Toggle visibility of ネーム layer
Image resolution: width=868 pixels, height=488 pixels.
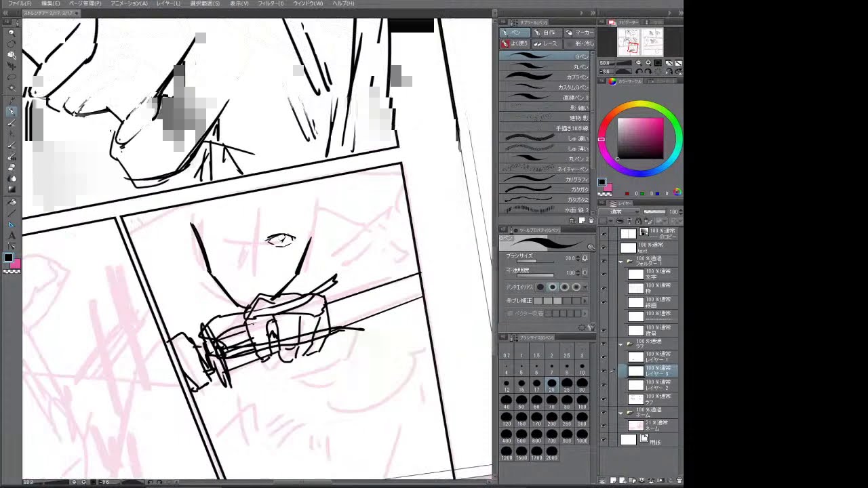[x=604, y=426]
